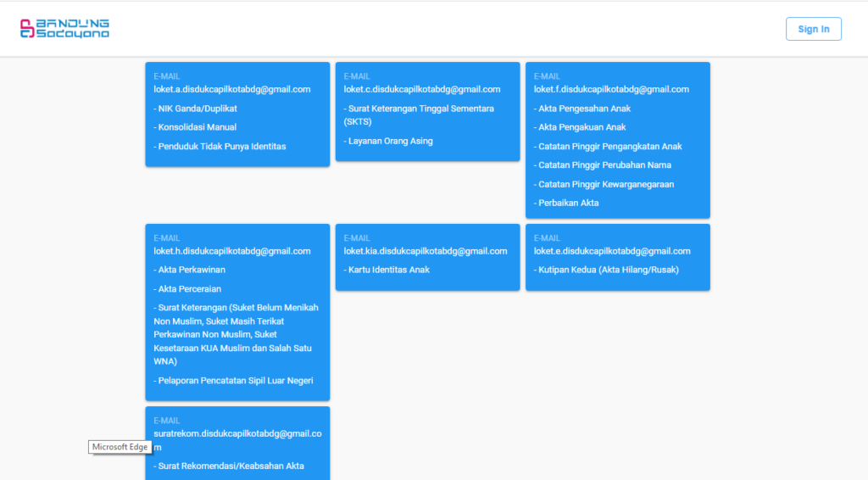Click the Kartu Identitas Anak item
Screen dimensions: 868x480
(387, 270)
